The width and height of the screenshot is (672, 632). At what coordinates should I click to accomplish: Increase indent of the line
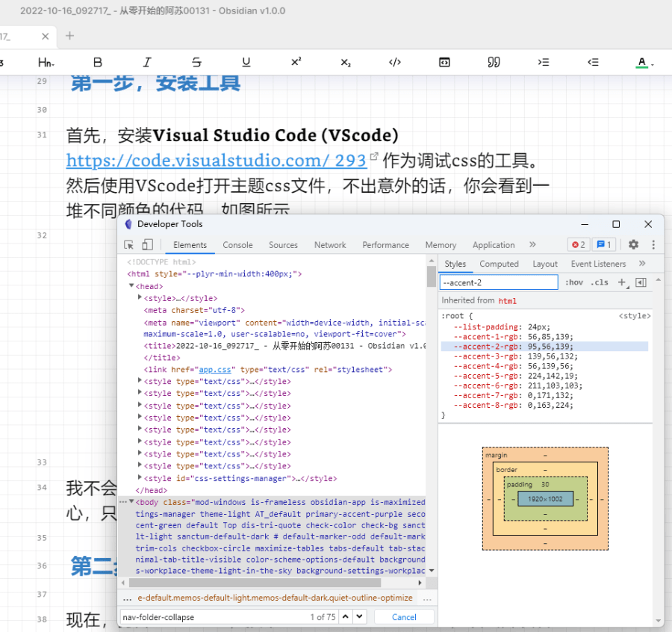(544, 63)
